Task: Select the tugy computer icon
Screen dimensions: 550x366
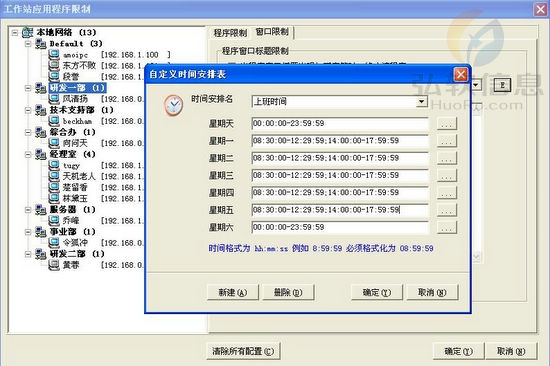Action: point(54,165)
